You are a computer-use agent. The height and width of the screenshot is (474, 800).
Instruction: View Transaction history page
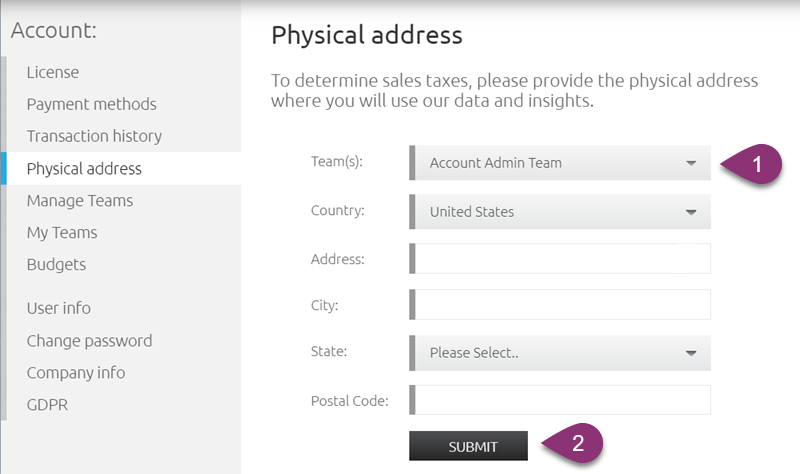pos(94,136)
